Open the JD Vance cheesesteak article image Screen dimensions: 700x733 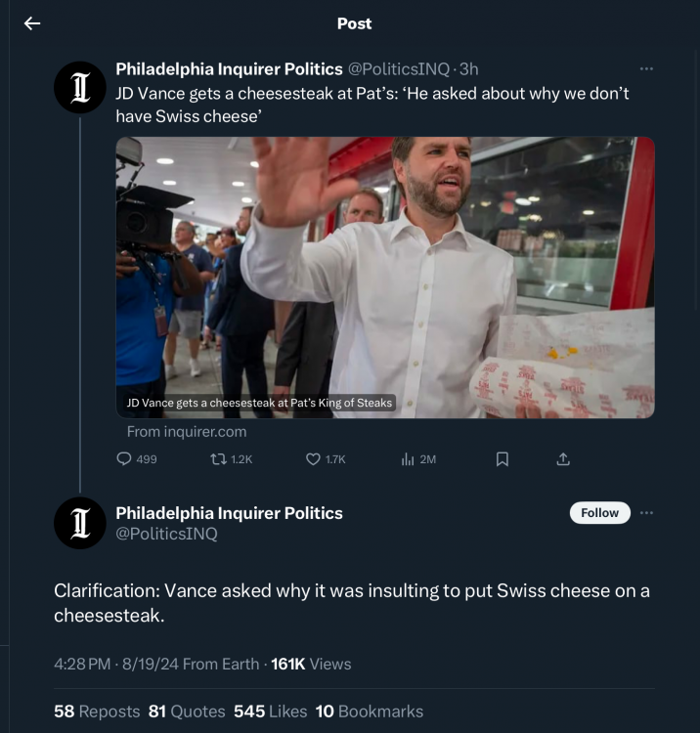point(385,278)
